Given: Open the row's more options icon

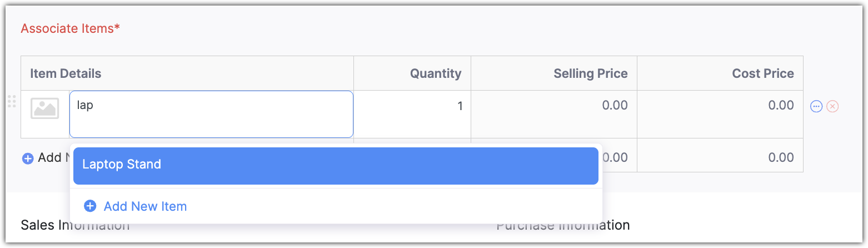Looking at the screenshot, I should pos(816,106).
